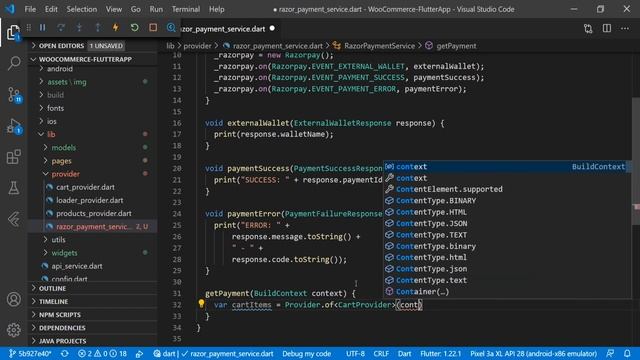Stop the debug session
Screen dimensions: 640x360
tap(153, 28)
